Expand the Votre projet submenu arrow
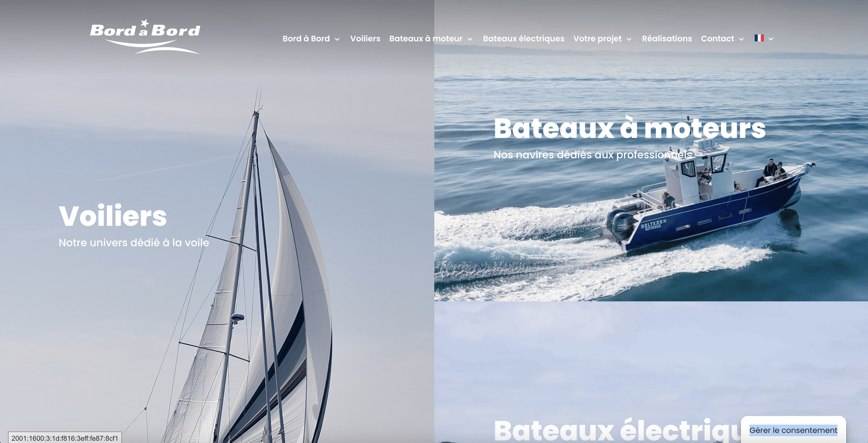The width and height of the screenshot is (868, 443). coord(629,39)
